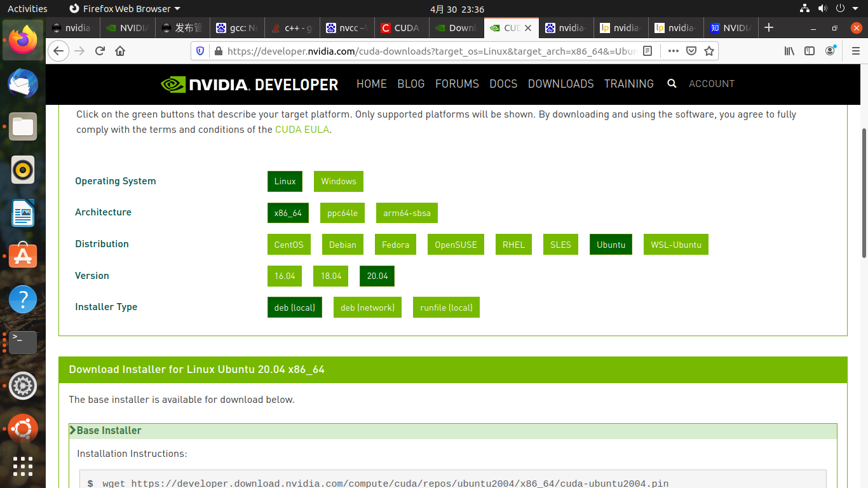Reload the page with the refresh icon
This screenshot has height=488, width=868.
click(x=100, y=51)
